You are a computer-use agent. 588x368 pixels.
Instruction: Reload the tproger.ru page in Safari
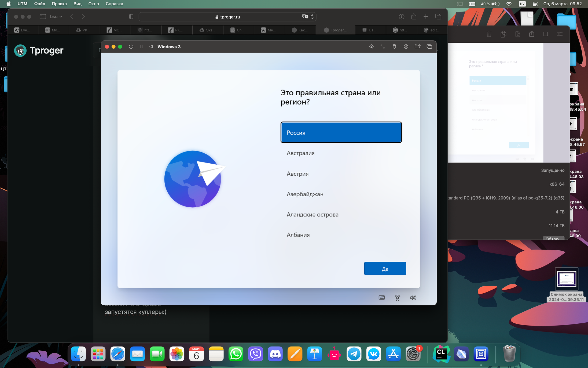click(x=312, y=17)
